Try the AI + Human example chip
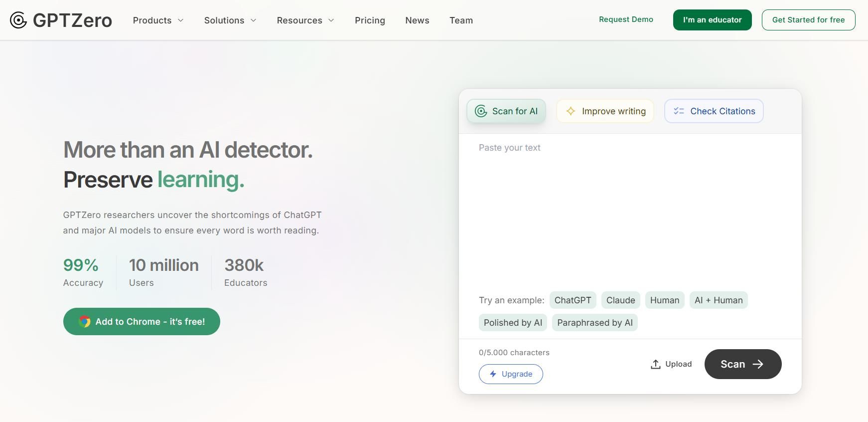Screen dimensions: 868x422 719,300
